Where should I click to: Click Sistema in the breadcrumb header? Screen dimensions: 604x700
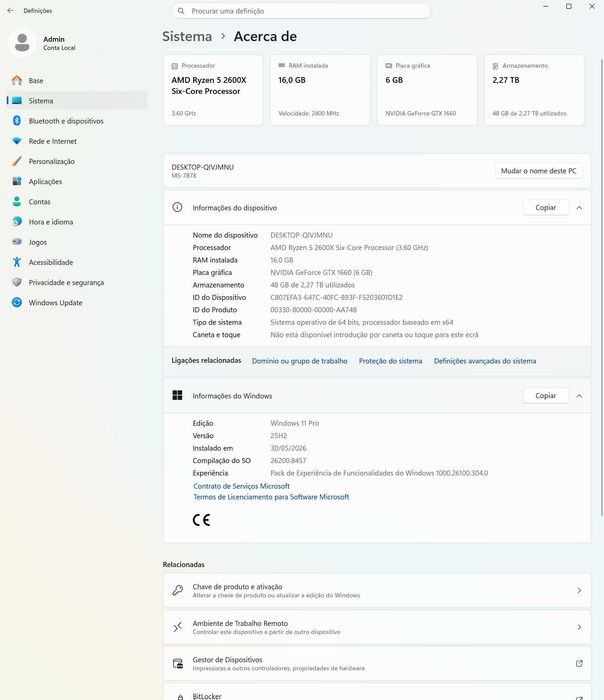click(187, 36)
